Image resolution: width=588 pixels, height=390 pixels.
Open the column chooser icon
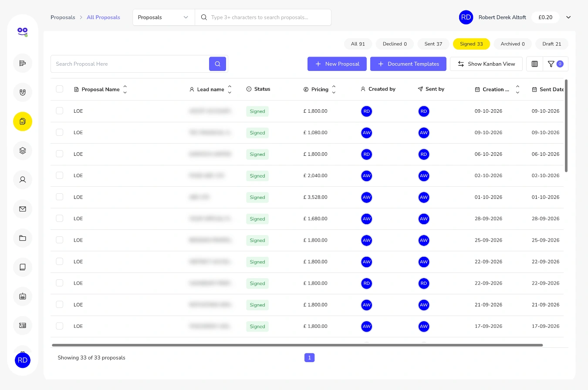pyautogui.click(x=535, y=64)
